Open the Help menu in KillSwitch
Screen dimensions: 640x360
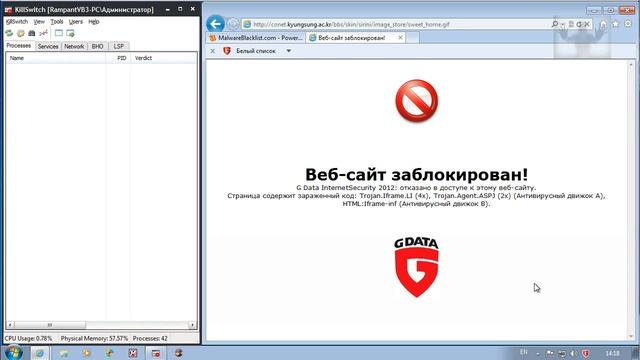tap(94, 22)
